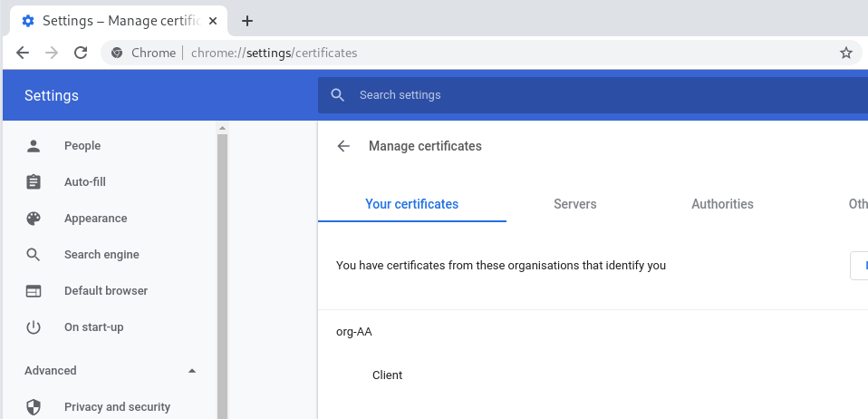The image size is (868, 419).
Task: Click the browser forward arrow
Action: coord(52,53)
